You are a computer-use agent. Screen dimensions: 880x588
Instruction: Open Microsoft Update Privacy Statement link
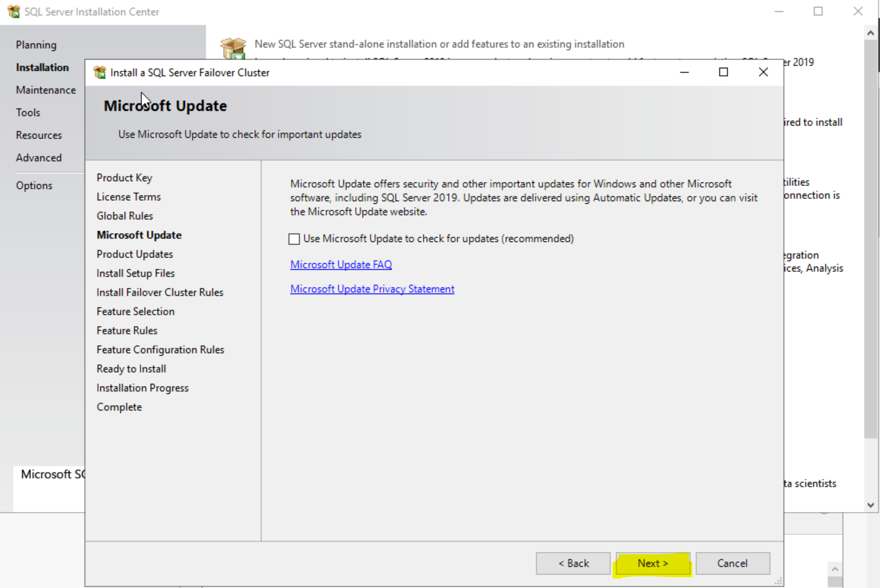click(372, 289)
